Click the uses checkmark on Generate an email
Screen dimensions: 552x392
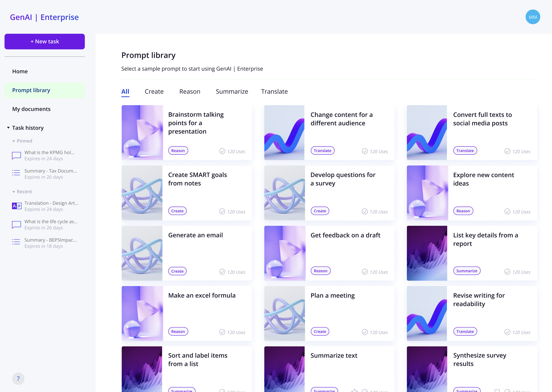pyautogui.click(x=222, y=272)
